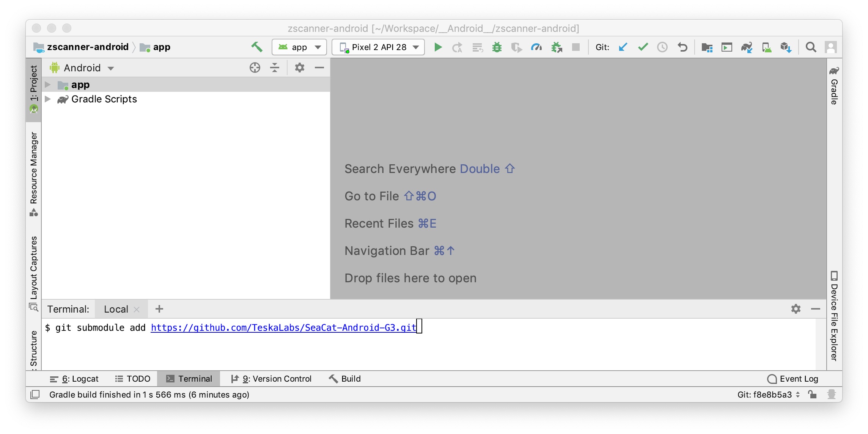Screen dimensions: 868x434
Task: Open Terminal panel gear settings
Action: click(796, 309)
